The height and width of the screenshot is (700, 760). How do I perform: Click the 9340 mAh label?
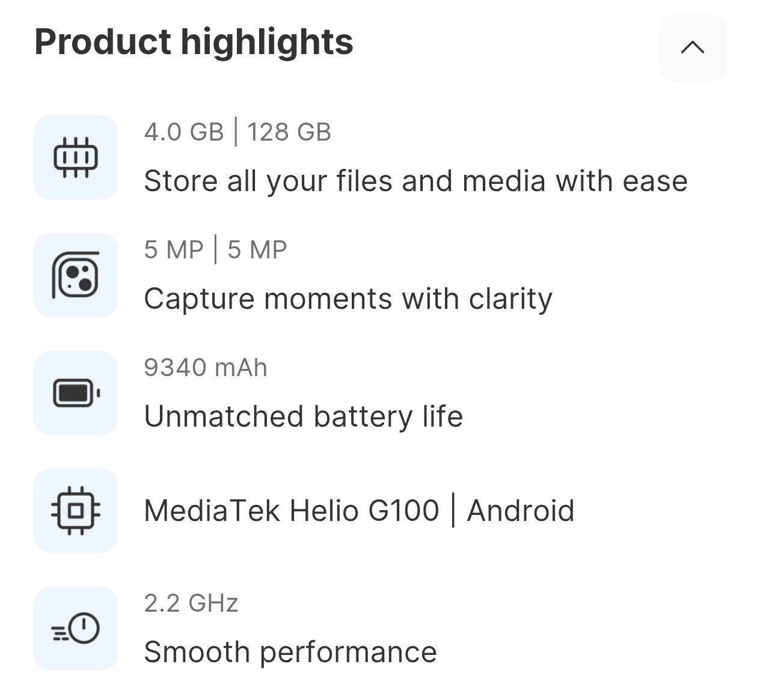(x=206, y=368)
